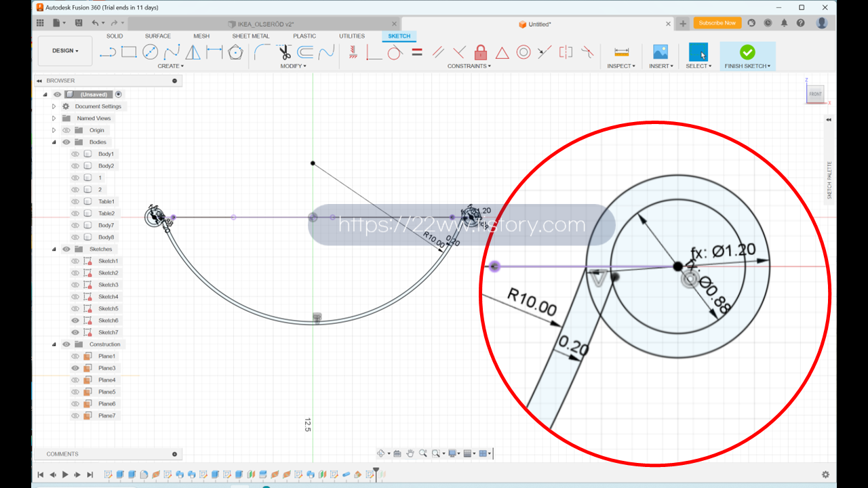Apply the Tangent constraint
This screenshot has height=488, width=868.
395,52
